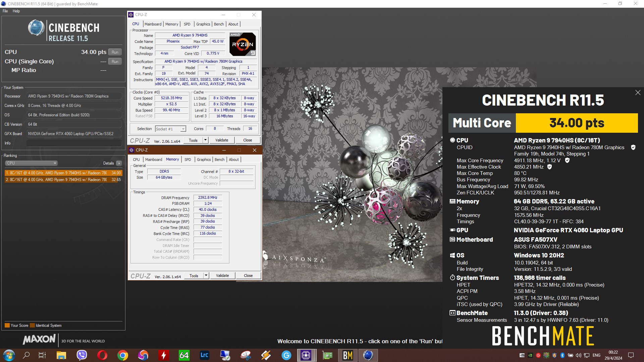Click the Max Effective Clock verified shield
The height and width of the screenshot is (362, 644).
(x=549, y=167)
